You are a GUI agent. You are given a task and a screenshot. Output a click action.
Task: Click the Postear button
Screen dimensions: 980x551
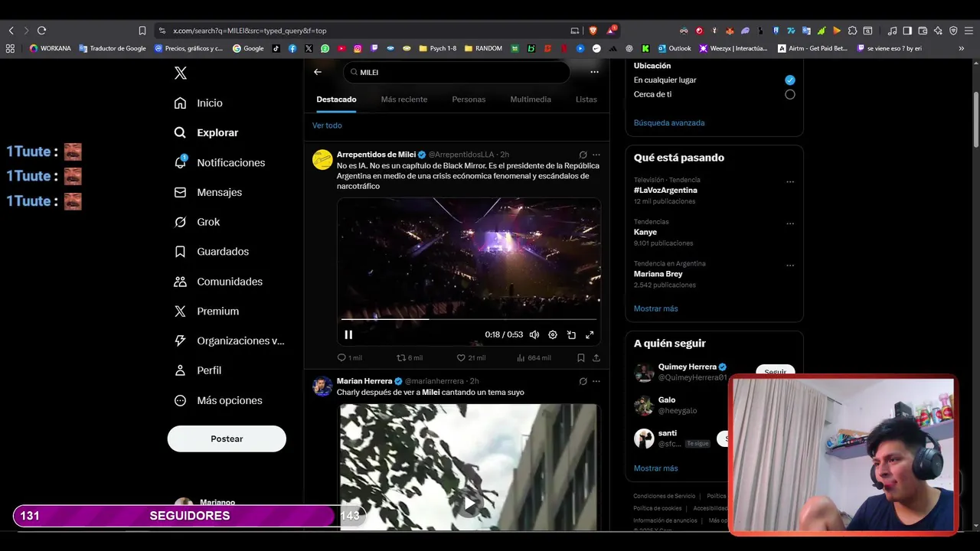coord(227,439)
